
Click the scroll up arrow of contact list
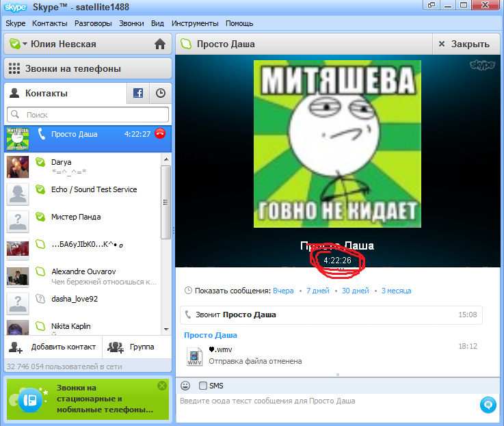(x=166, y=159)
